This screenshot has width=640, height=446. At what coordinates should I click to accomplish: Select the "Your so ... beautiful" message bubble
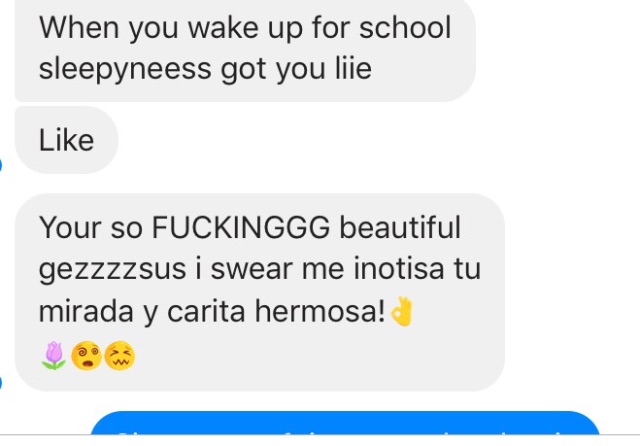click(x=260, y=292)
